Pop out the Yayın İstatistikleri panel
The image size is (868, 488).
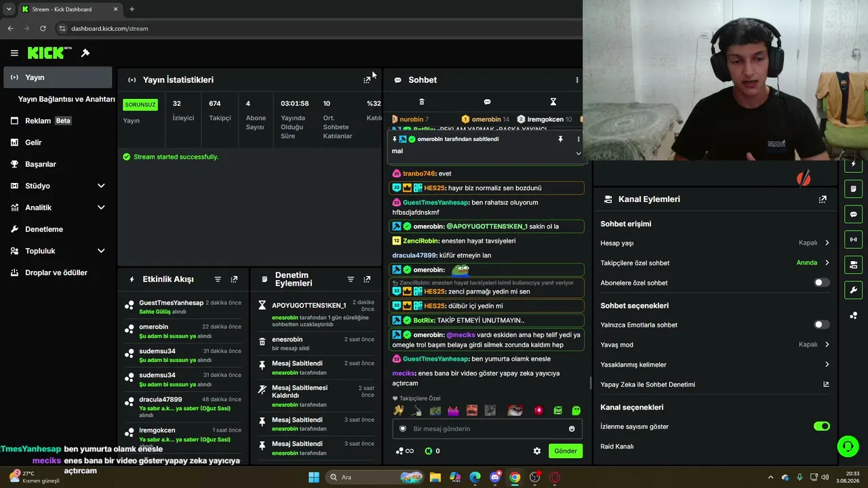click(367, 80)
